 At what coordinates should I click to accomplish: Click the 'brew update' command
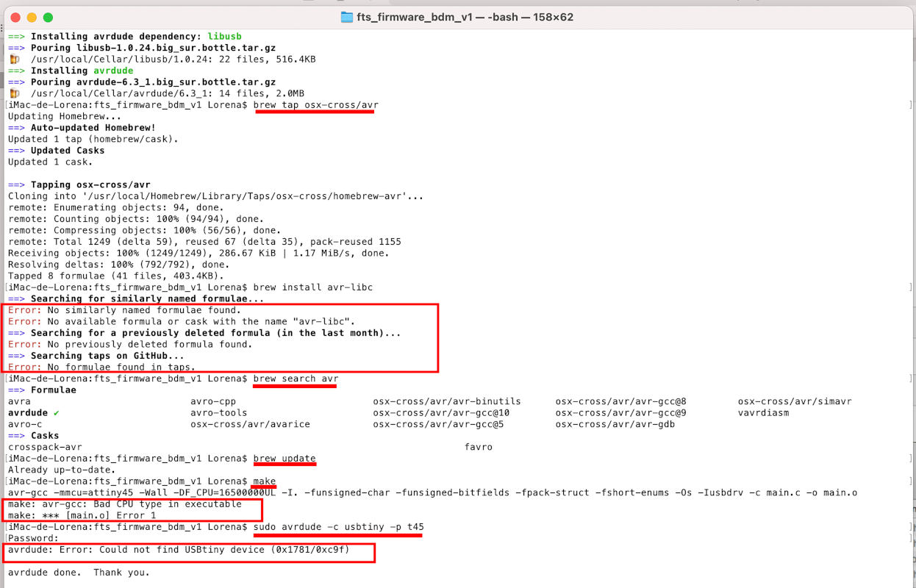285,459
